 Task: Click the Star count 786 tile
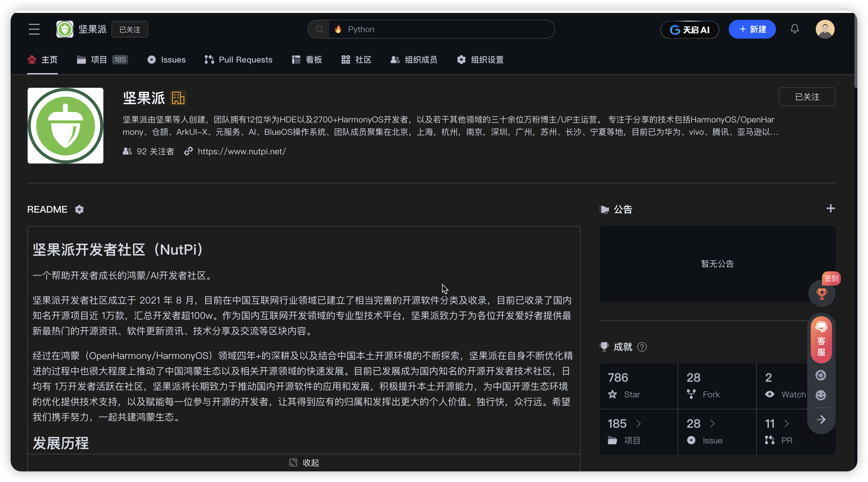point(638,386)
